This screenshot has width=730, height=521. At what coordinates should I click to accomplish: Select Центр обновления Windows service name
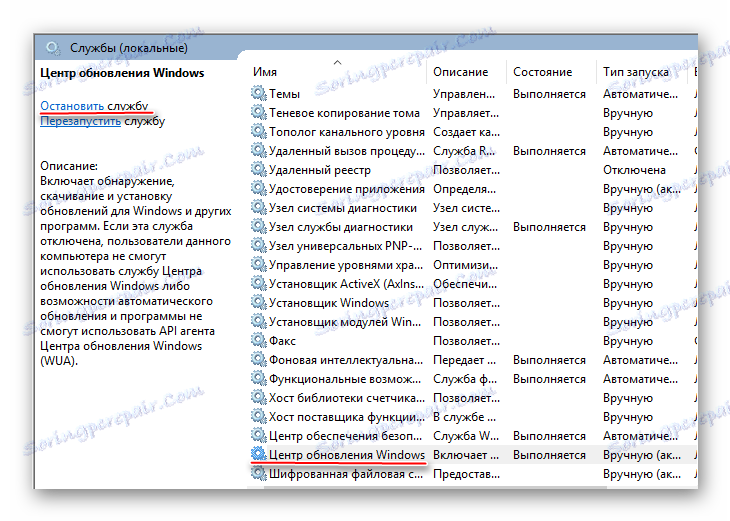tap(347, 455)
